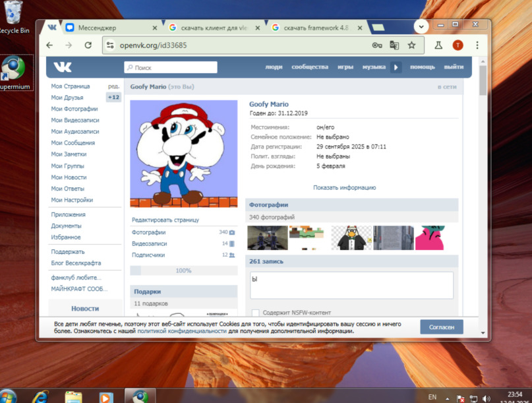Click network icon in system tray
This screenshot has height=403, width=532.
(473, 398)
